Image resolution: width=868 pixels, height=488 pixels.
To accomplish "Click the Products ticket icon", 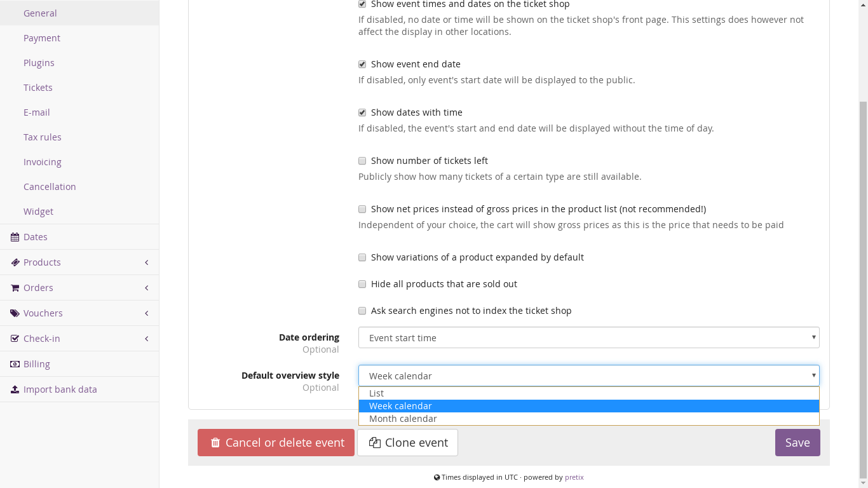I will 15,262.
